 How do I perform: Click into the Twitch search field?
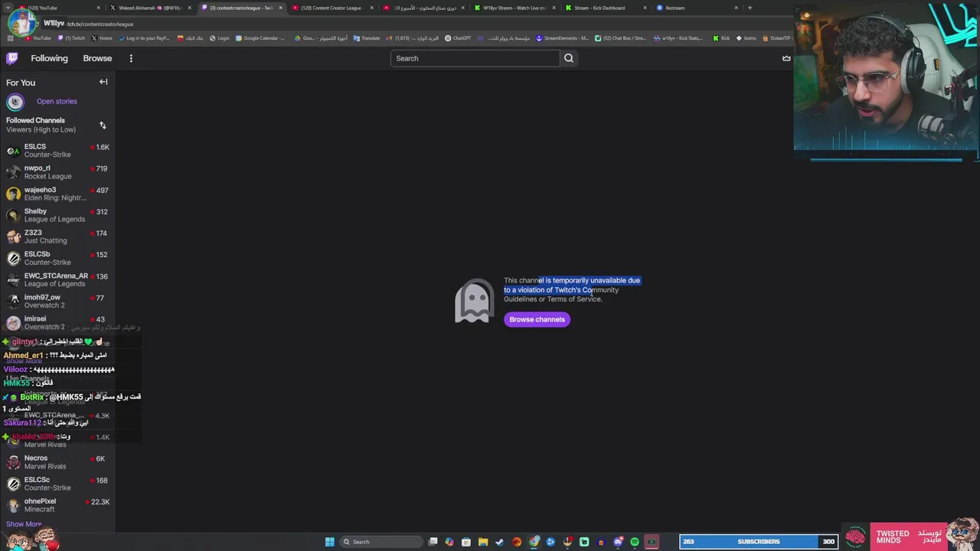click(x=475, y=58)
